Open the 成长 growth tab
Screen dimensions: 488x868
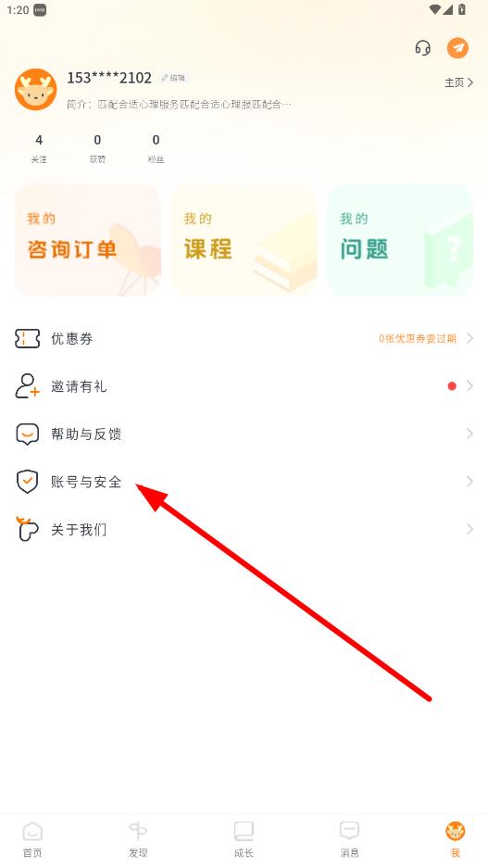click(x=244, y=838)
